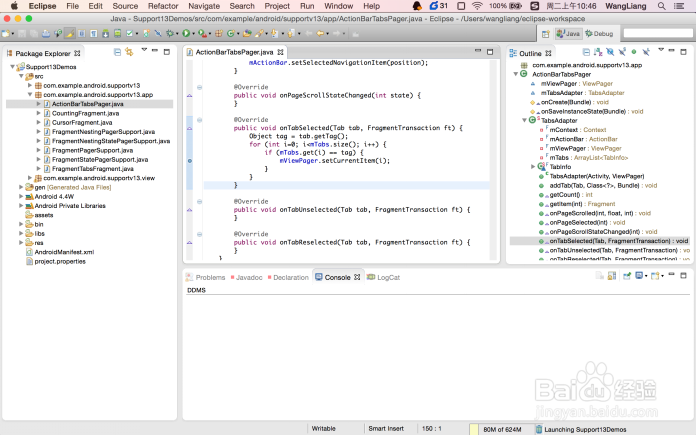
Task: Toggle Link with Editor in Package Explorer
Action: coord(129,52)
